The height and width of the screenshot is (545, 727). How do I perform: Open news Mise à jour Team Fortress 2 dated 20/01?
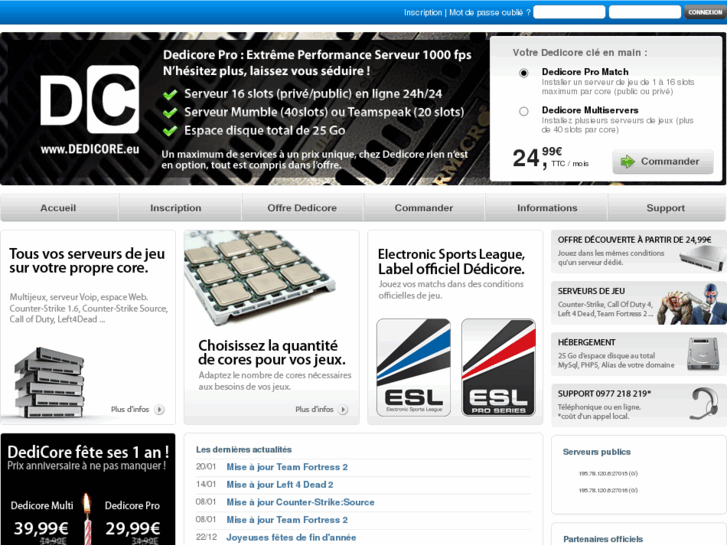pyautogui.click(x=287, y=467)
